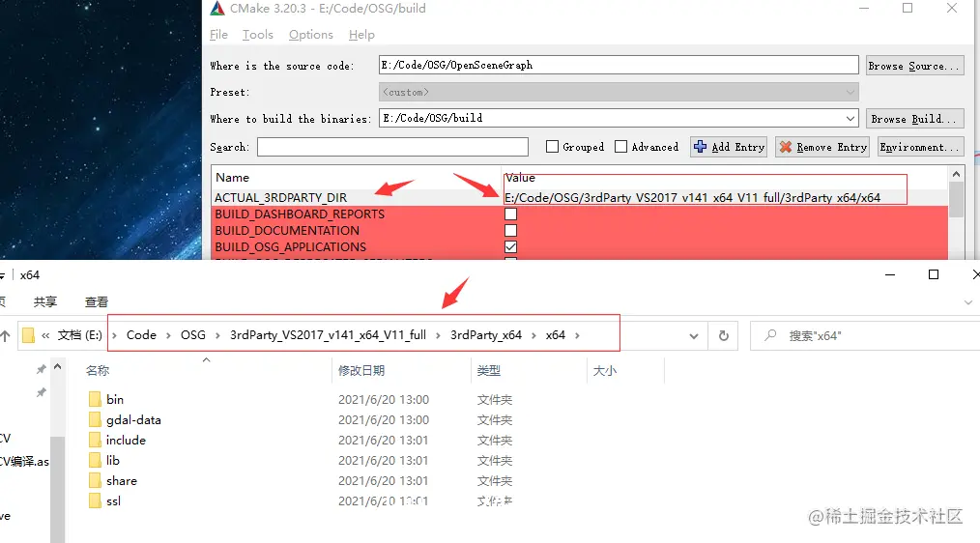Enable BUILD_DASHBOARD_REPORTS checkbox
This screenshot has width=980, height=543.
tap(510, 214)
